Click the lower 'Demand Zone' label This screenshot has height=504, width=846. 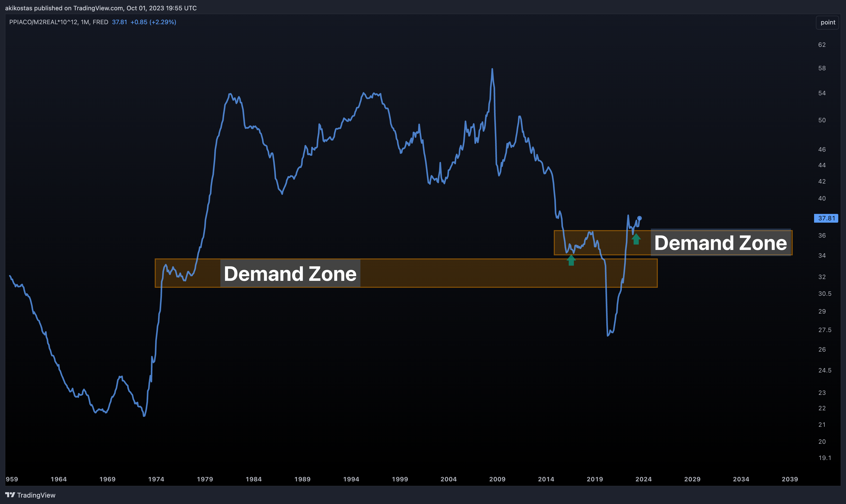click(290, 273)
